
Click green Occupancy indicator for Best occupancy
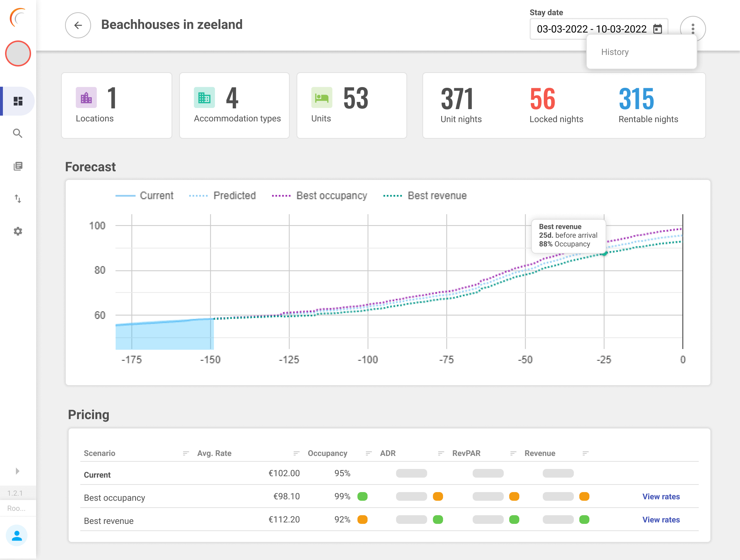[362, 496]
